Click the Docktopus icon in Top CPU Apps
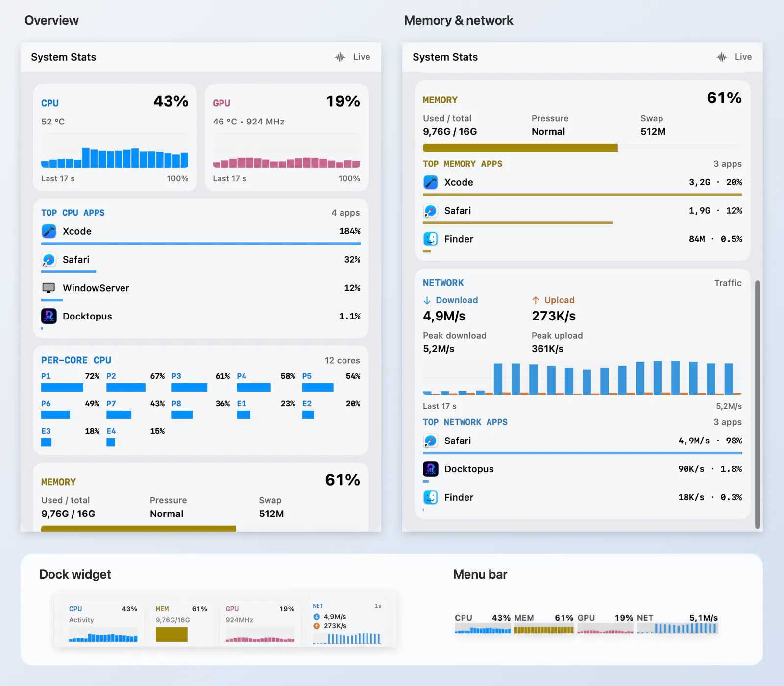Viewport: 784px width, 686px height. [x=49, y=316]
